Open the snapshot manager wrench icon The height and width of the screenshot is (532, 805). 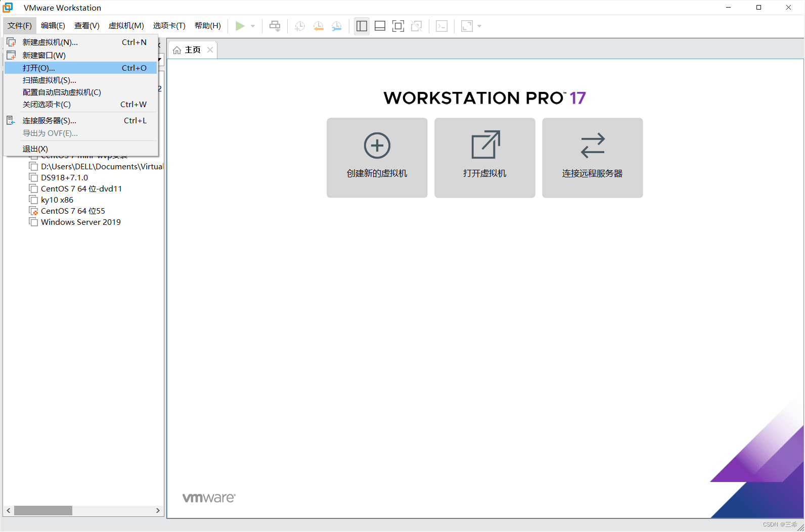(336, 26)
